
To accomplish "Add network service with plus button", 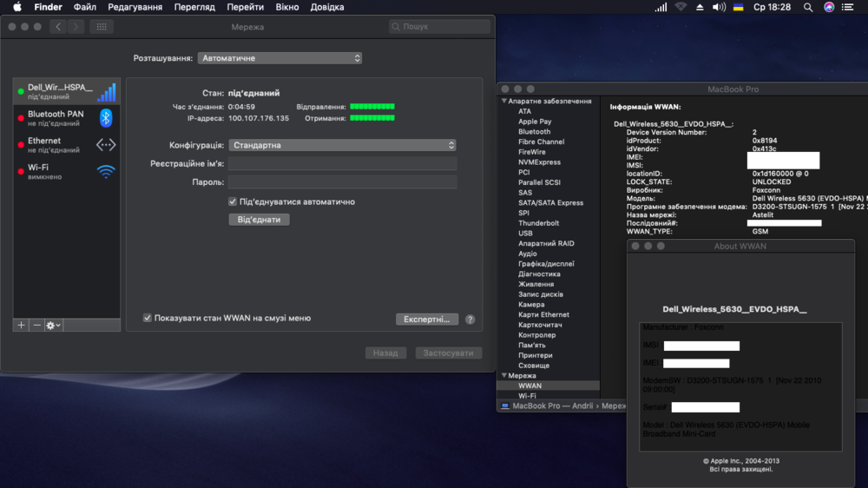I will pyautogui.click(x=22, y=325).
